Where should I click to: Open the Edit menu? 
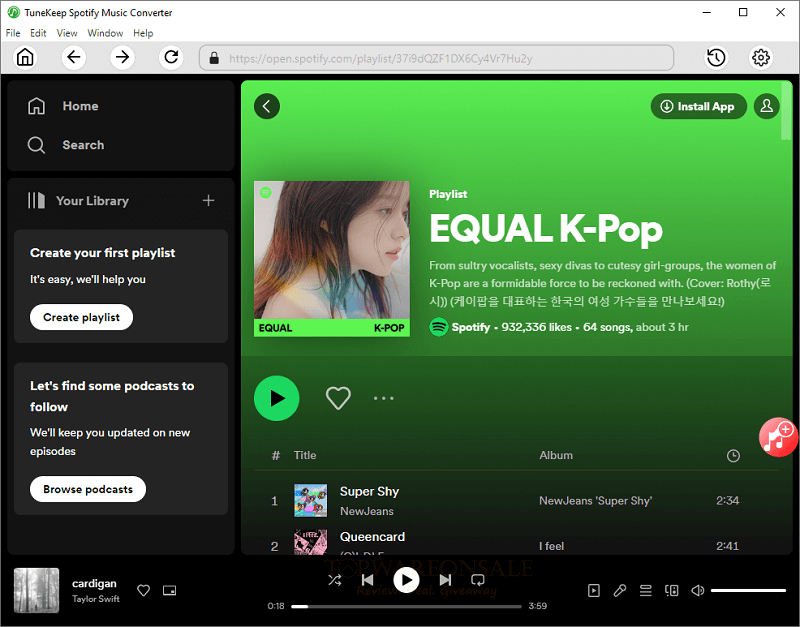[x=38, y=33]
